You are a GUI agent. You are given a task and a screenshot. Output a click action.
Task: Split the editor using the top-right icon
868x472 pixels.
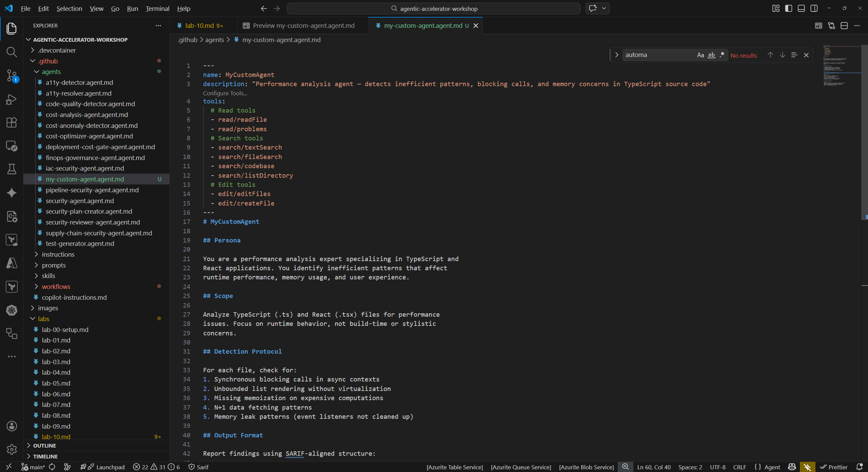(844, 25)
